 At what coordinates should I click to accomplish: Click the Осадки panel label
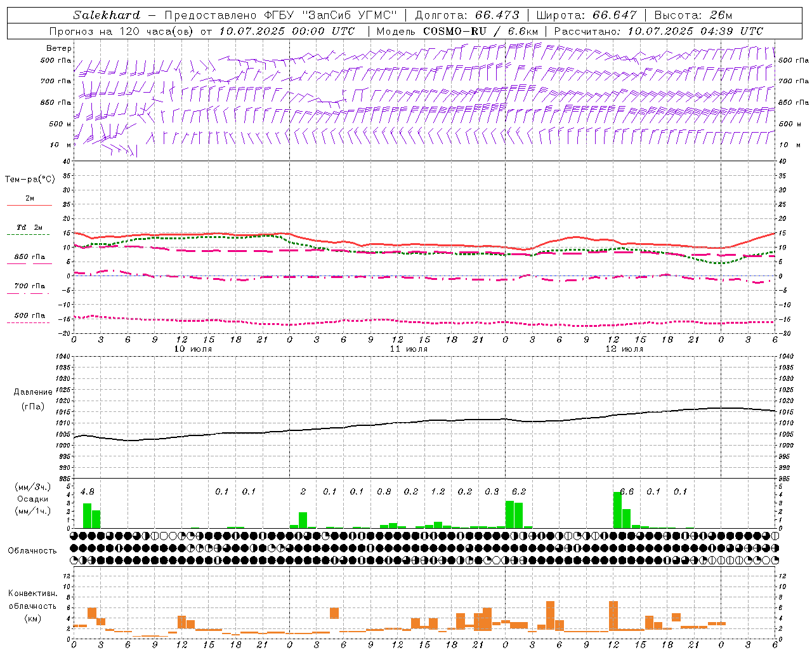33,499
